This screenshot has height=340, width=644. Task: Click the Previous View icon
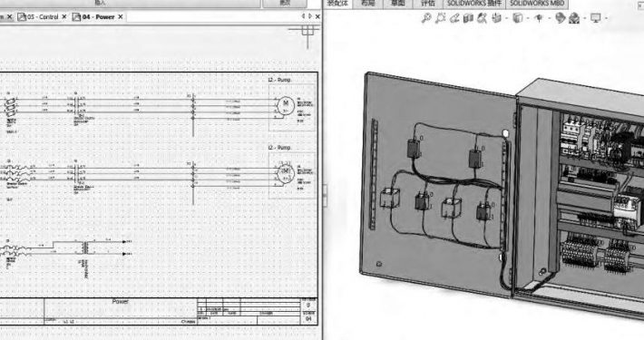coord(454,18)
